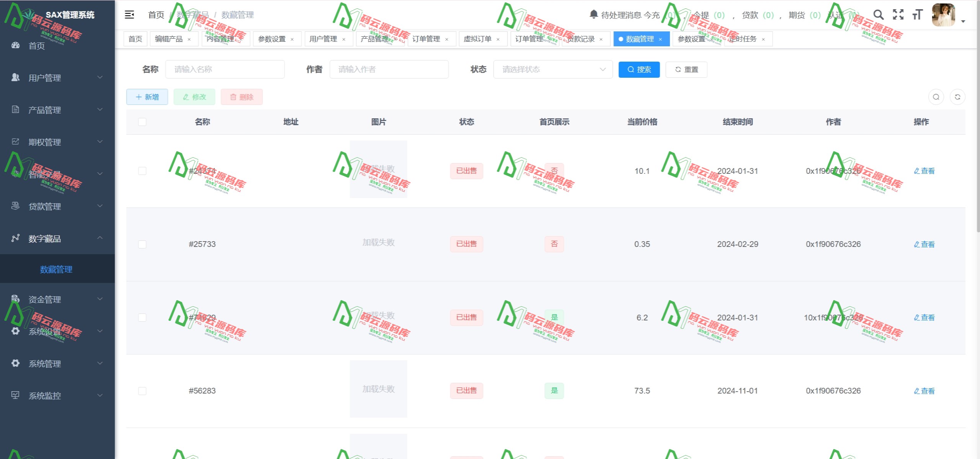Click the 新增 add button
Screen dimensions: 980x459
point(147,97)
